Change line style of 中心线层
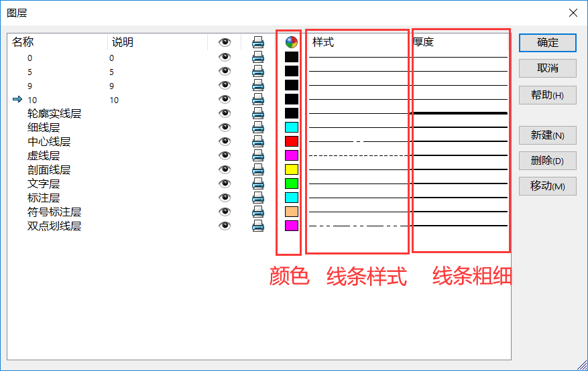The width and height of the screenshot is (588, 371). pyautogui.click(x=359, y=141)
